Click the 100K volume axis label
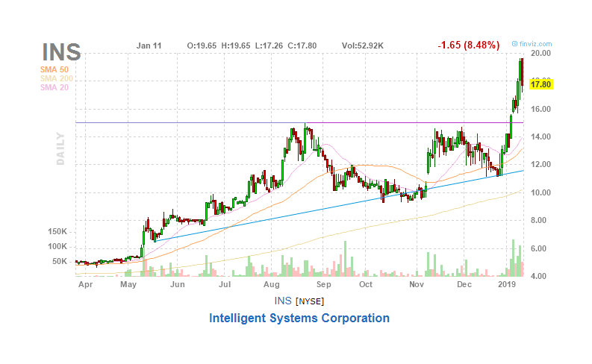 57,247
